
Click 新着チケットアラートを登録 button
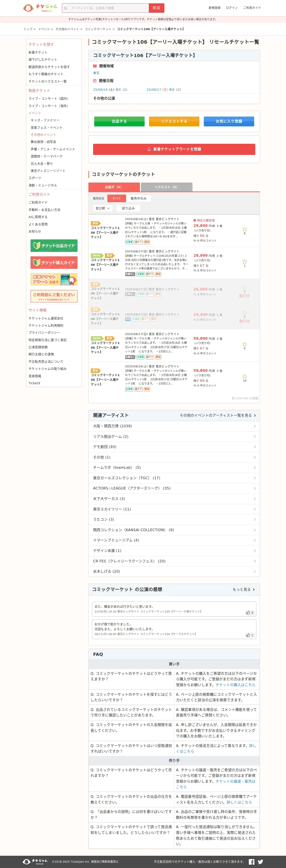pos(174,149)
